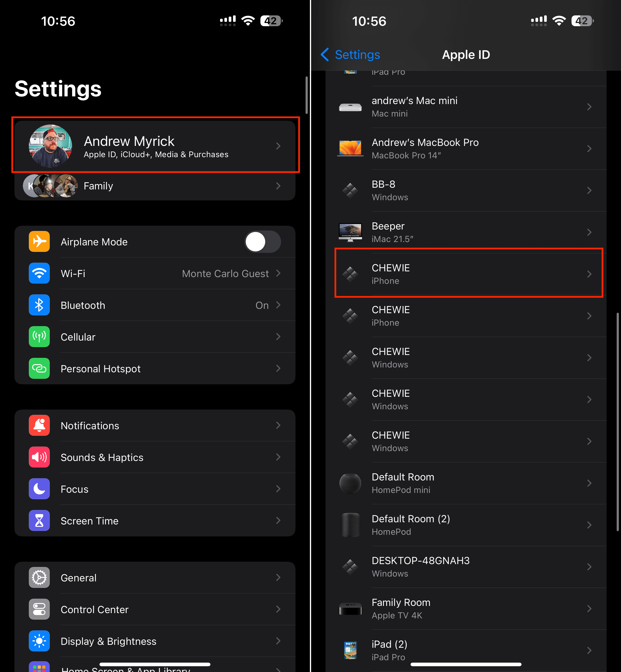Tap the blue back arrow on Apple ID
This screenshot has height=672, width=621.
coord(325,55)
